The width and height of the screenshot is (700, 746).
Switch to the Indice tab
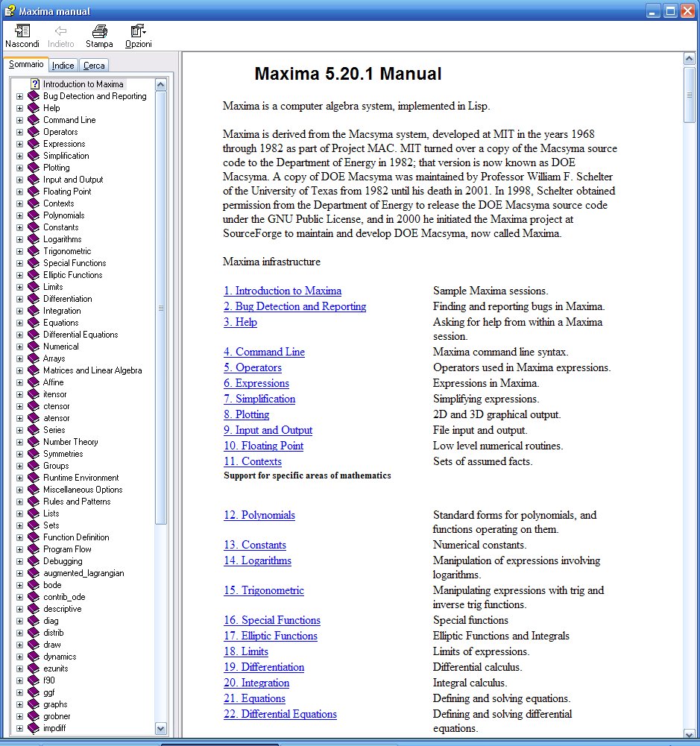point(63,65)
